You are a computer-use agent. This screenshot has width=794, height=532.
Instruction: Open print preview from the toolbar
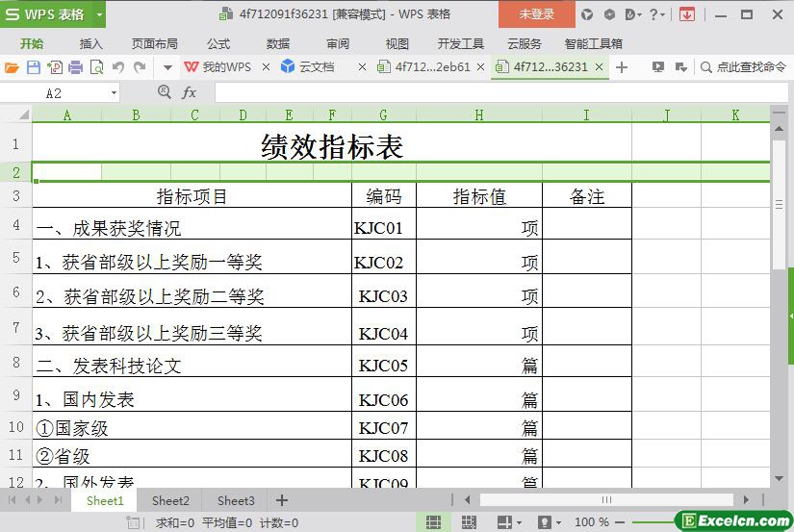96,66
